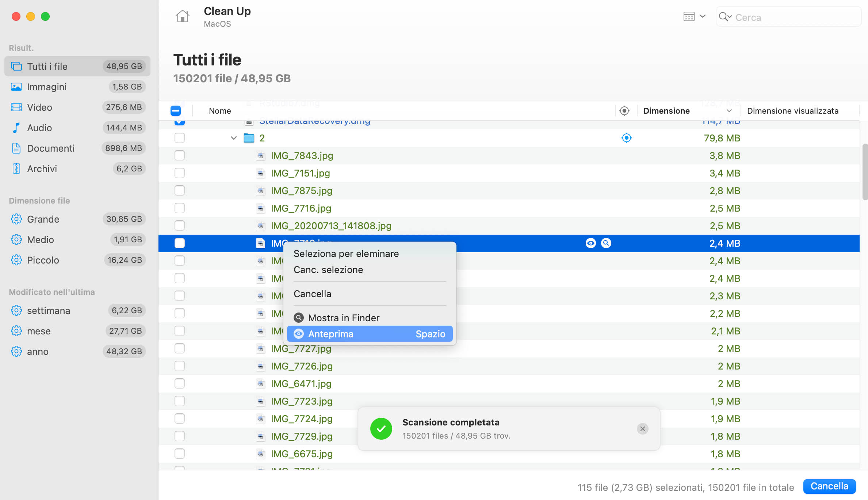Viewport: 868px width, 500px height.
Task: Filter files modified in last anno
Action: point(77,351)
